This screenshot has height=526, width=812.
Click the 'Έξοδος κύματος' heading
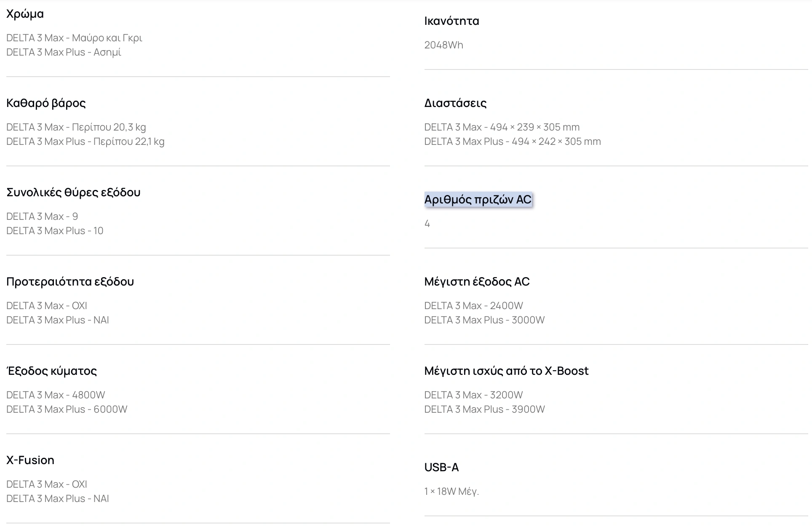51,371
